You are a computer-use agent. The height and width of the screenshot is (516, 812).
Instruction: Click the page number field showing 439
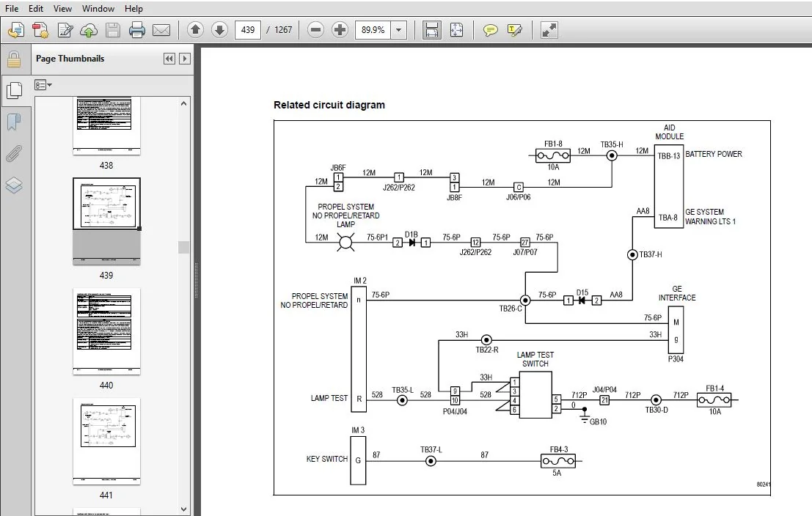coord(247,30)
